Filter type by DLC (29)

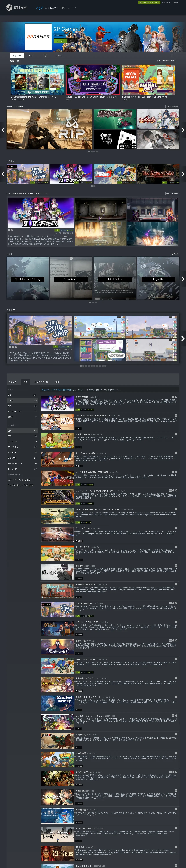coord(22,406)
